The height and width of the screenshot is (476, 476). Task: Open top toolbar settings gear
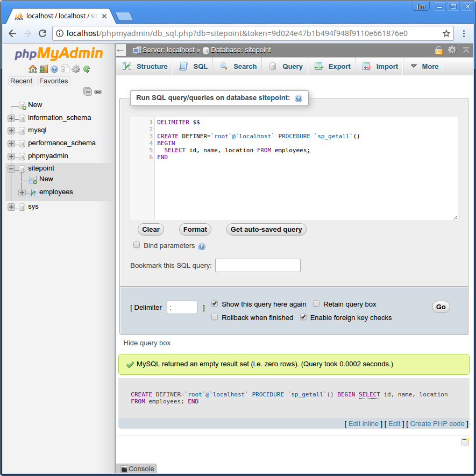point(452,49)
